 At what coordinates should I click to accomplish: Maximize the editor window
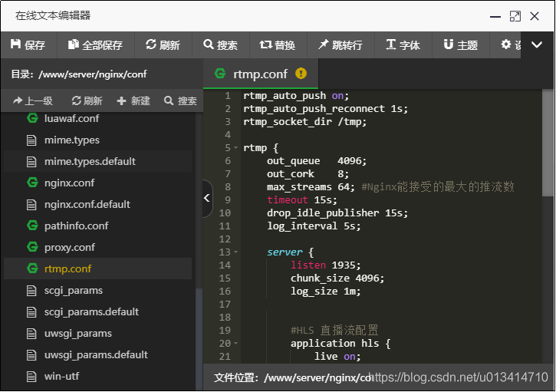515,16
